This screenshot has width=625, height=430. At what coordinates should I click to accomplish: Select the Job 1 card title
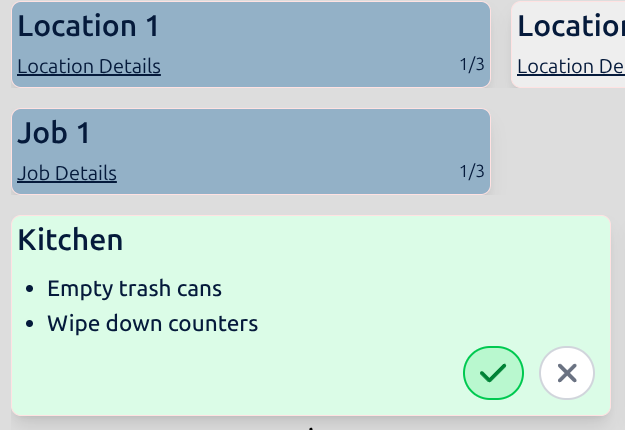(54, 133)
